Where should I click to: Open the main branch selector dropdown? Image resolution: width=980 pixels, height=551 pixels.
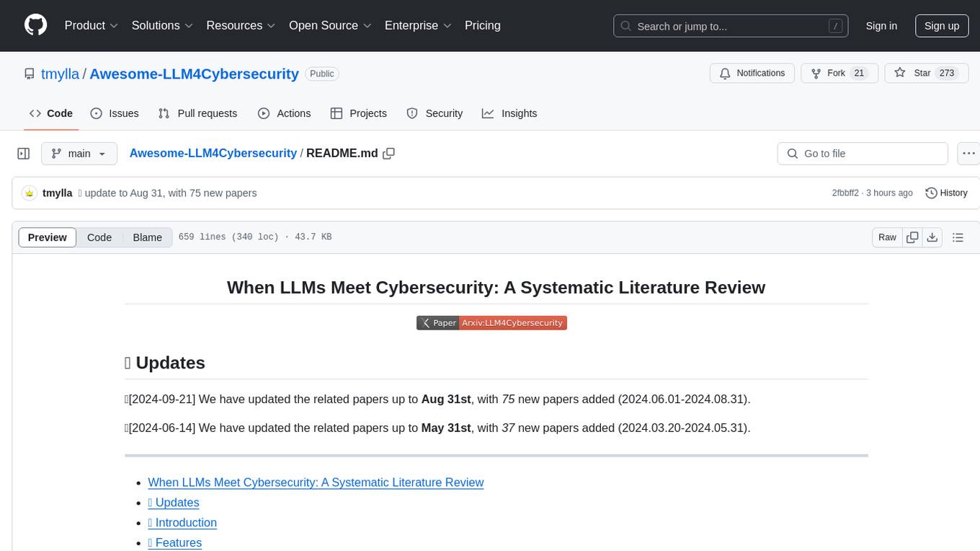coord(79,154)
